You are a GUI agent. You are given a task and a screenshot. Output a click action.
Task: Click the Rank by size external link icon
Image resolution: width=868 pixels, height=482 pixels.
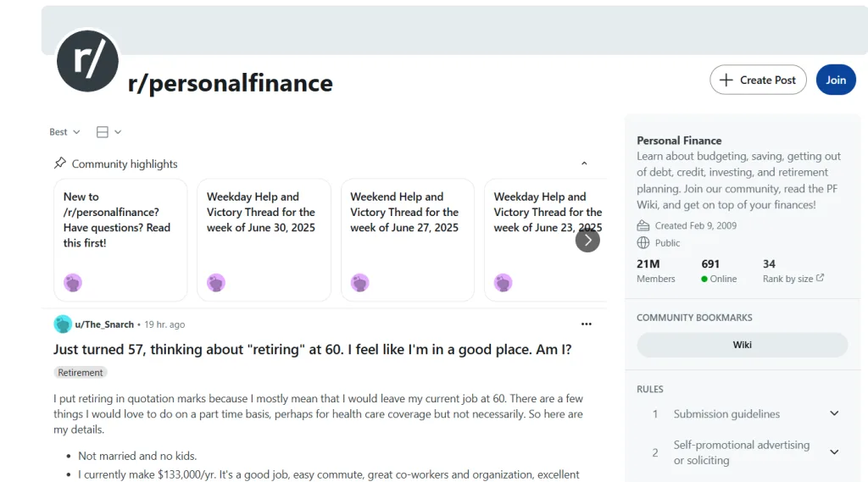click(x=820, y=279)
